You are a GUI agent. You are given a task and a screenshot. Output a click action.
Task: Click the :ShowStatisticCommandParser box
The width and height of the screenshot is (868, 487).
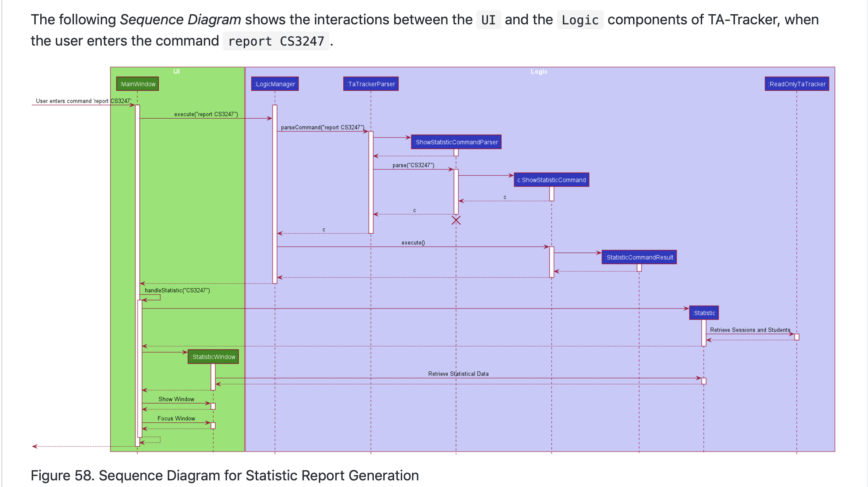[456, 142]
